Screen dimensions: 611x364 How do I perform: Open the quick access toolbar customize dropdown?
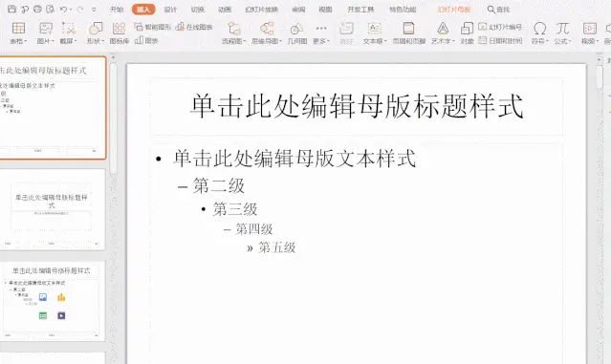tap(94, 10)
